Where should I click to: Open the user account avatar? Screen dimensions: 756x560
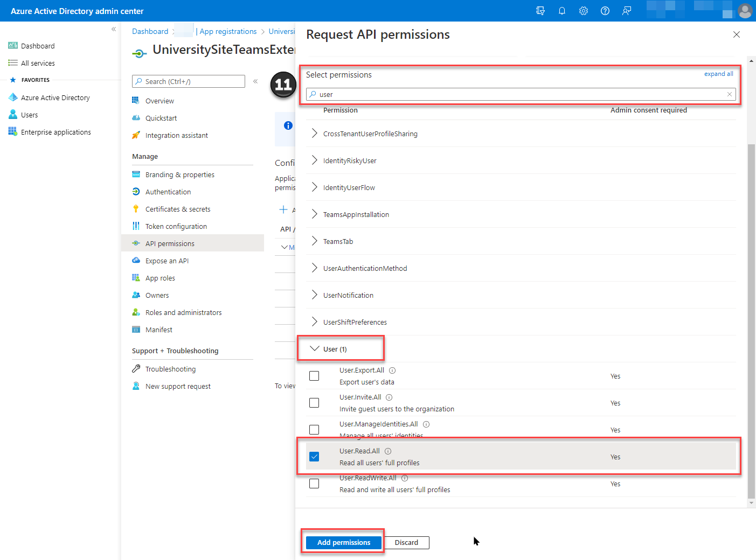pyautogui.click(x=745, y=11)
